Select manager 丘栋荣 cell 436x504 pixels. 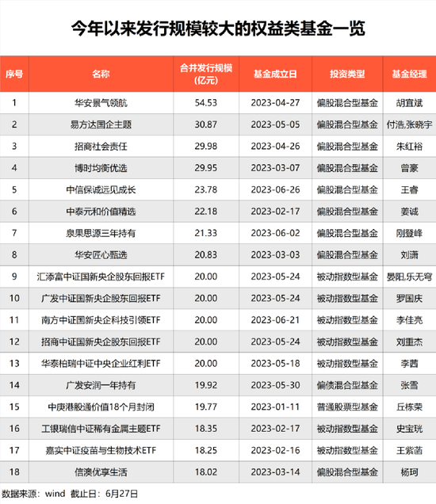[409, 407]
